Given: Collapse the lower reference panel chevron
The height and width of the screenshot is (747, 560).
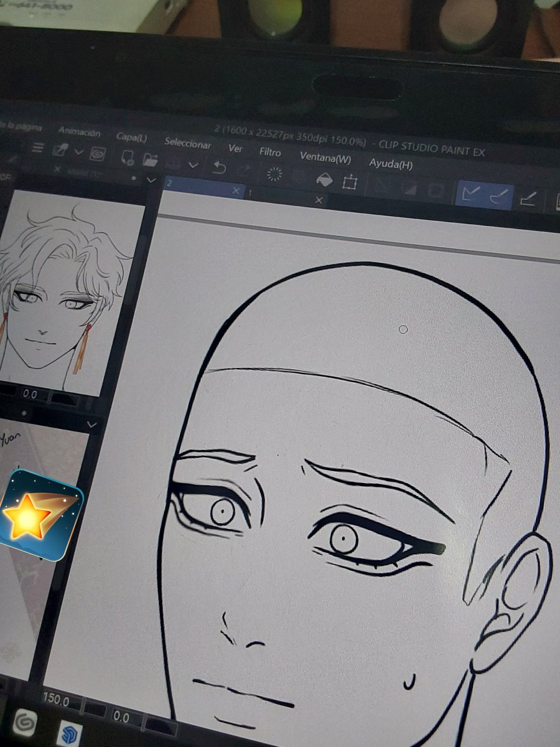Looking at the screenshot, I should [92, 425].
